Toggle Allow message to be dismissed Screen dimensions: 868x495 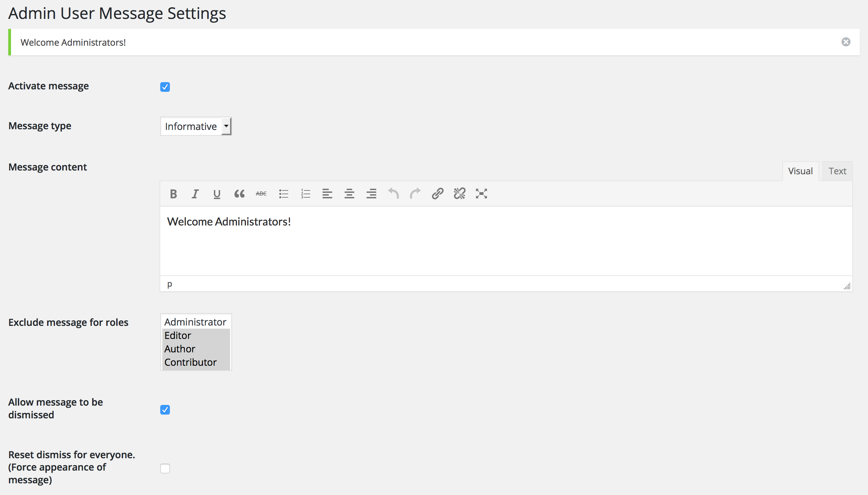coord(165,410)
